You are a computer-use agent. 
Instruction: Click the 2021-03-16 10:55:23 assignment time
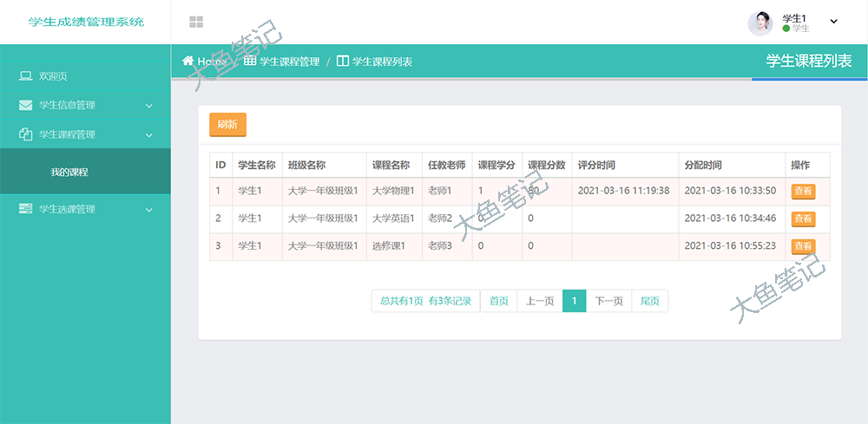point(730,246)
